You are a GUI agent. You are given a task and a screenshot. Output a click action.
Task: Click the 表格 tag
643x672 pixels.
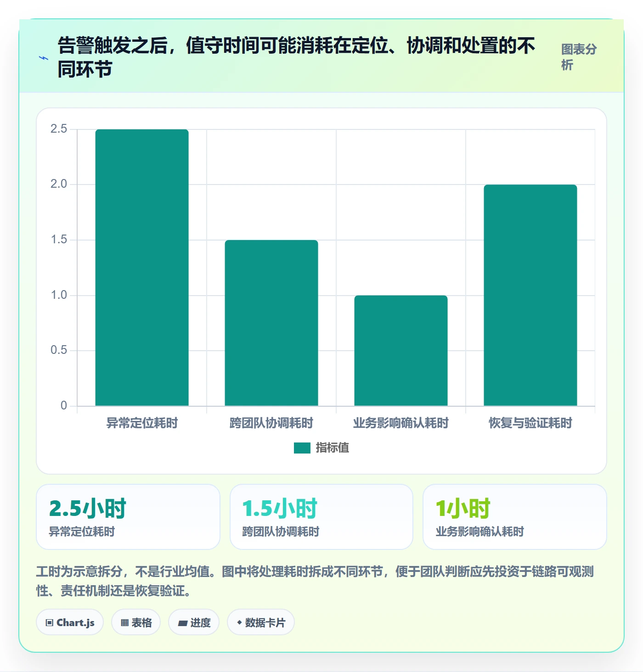[136, 622]
